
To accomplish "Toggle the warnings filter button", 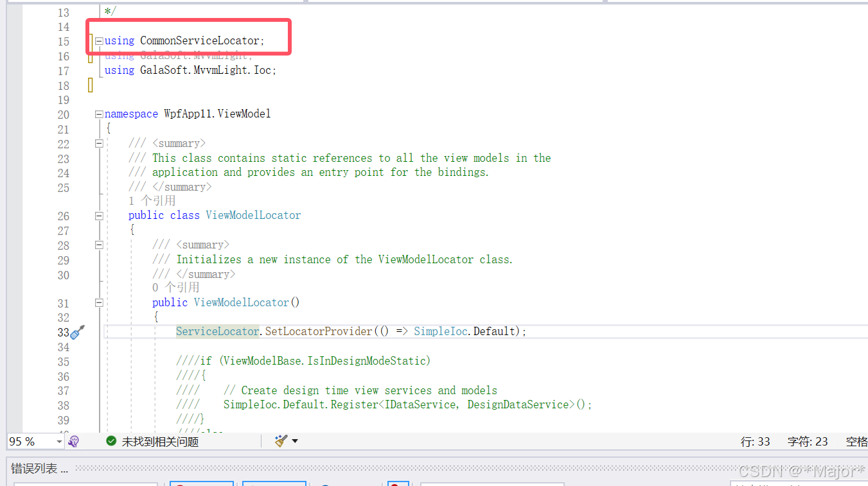I will pyautogui.click(x=274, y=483).
